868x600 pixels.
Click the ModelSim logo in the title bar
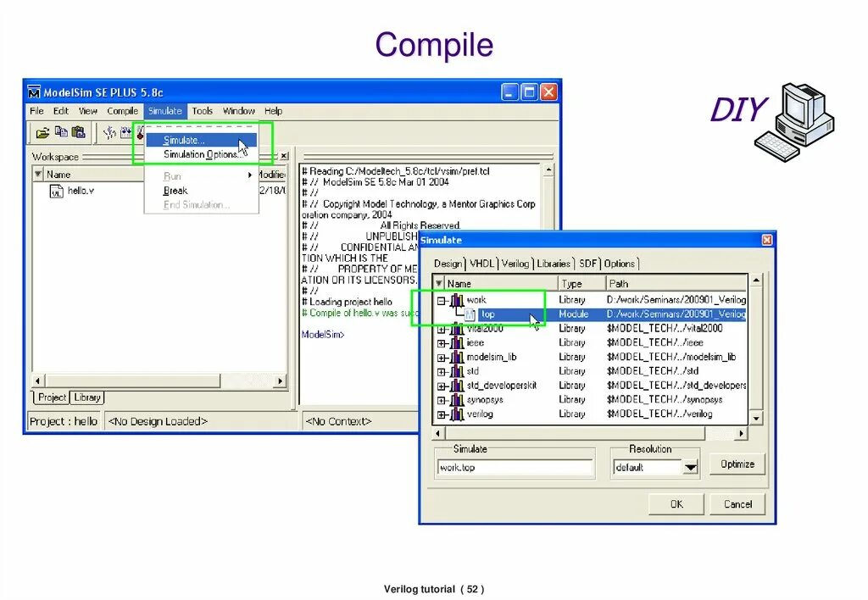point(34,92)
